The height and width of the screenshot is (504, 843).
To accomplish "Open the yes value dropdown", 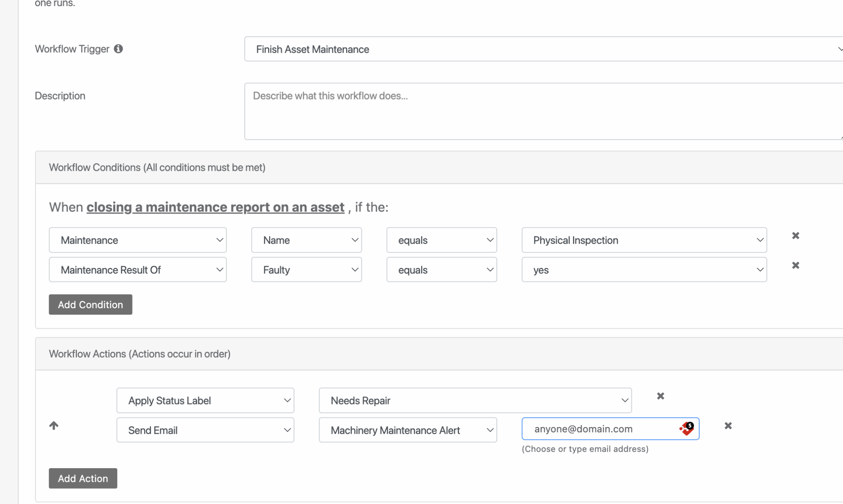I will (644, 270).
